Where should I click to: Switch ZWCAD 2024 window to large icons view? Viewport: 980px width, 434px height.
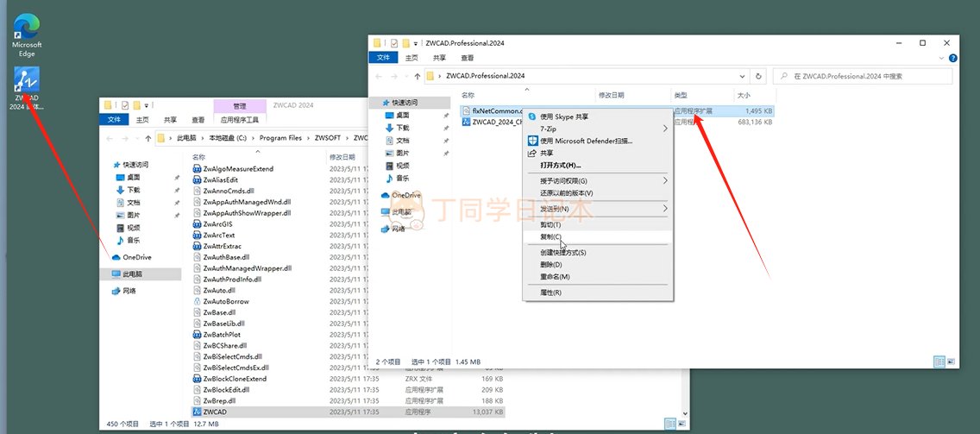[682, 424]
